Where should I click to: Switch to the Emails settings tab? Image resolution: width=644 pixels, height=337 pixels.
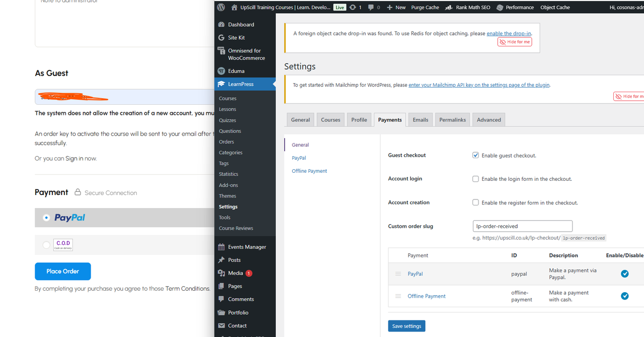(x=421, y=120)
